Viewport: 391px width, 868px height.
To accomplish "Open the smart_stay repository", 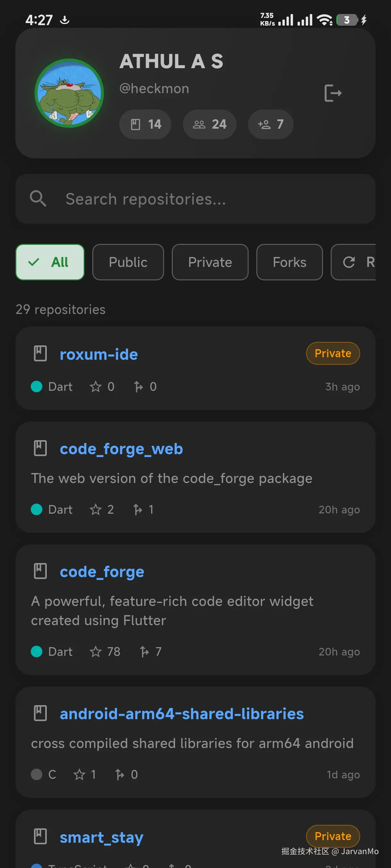I will 102,837.
